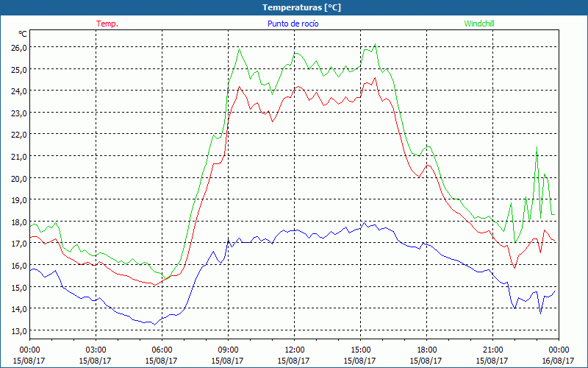Click the 13,0 y-axis value

click(x=20, y=330)
